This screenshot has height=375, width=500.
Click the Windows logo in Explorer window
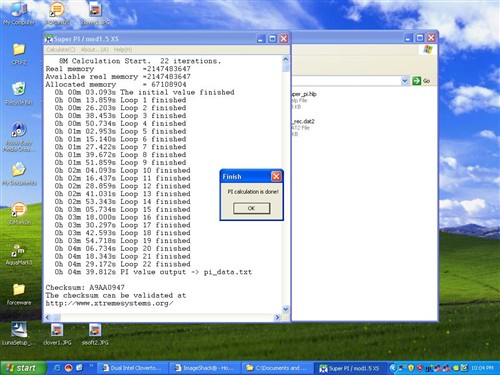point(428,50)
